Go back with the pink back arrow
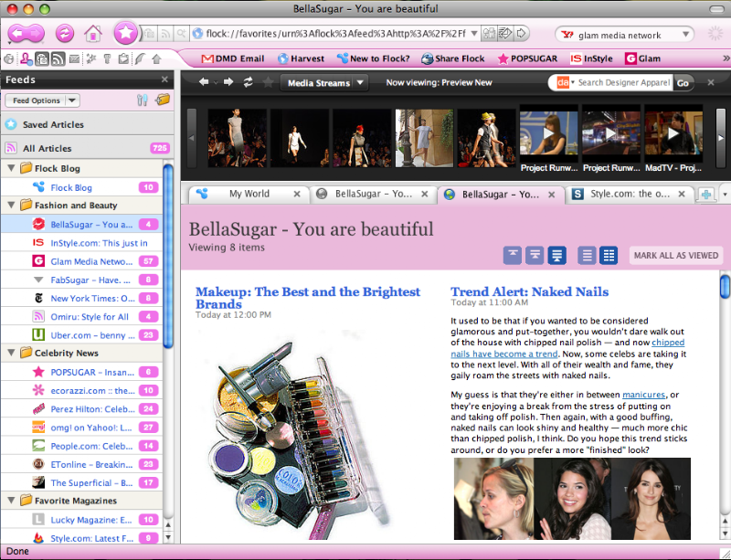Screen dimensions: 731x560 [x=16, y=33]
